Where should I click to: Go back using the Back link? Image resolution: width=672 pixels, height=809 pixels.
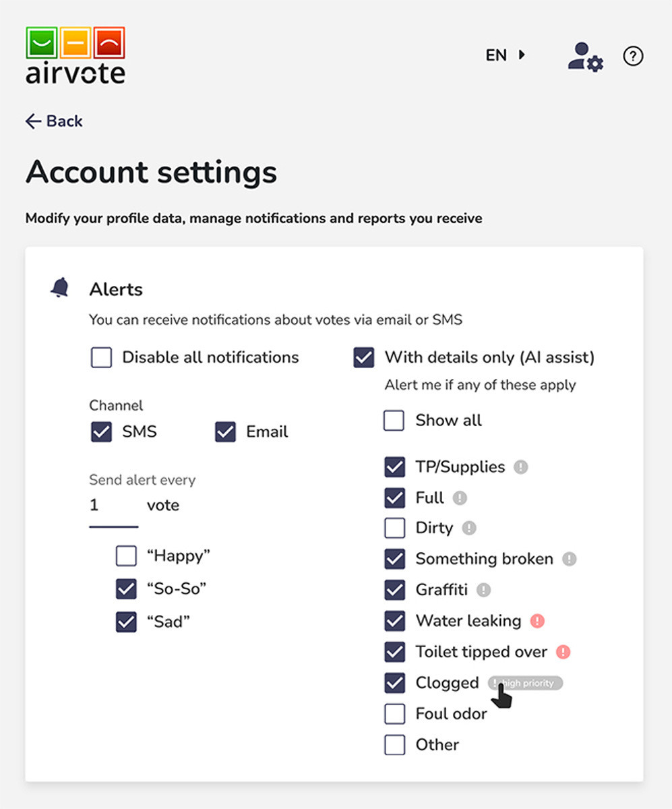(54, 121)
